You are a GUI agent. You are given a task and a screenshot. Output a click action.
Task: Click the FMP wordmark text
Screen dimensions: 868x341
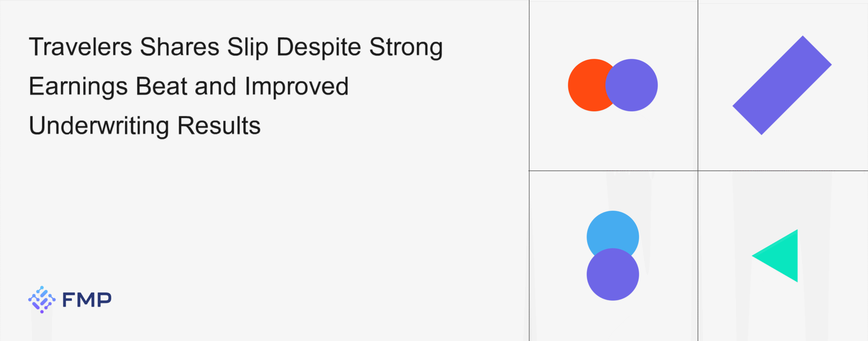click(87, 300)
